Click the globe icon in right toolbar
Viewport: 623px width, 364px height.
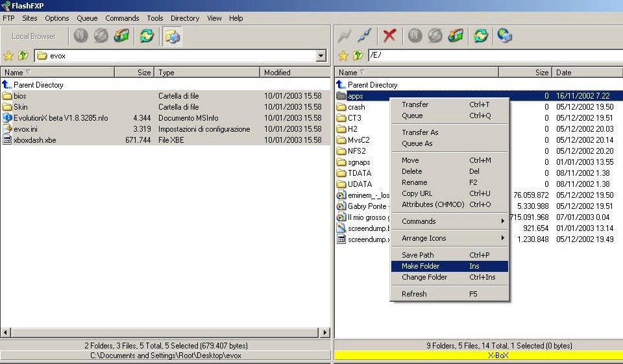[x=504, y=36]
